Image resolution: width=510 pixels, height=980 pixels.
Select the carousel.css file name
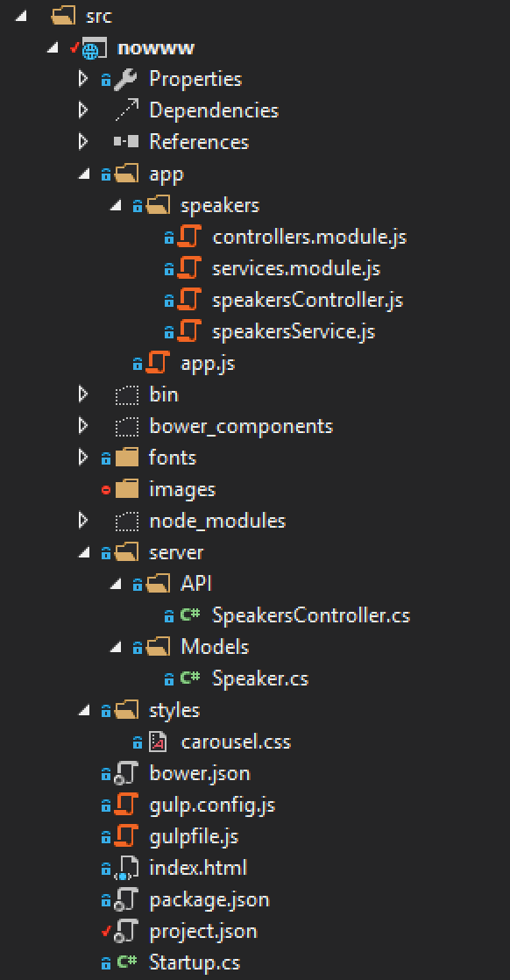click(x=236, y=742)
